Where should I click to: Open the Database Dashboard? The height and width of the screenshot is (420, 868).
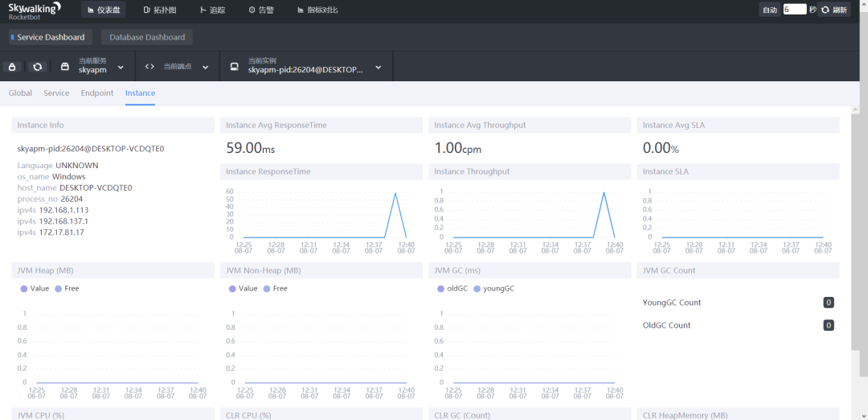click(x=146, y=37)
